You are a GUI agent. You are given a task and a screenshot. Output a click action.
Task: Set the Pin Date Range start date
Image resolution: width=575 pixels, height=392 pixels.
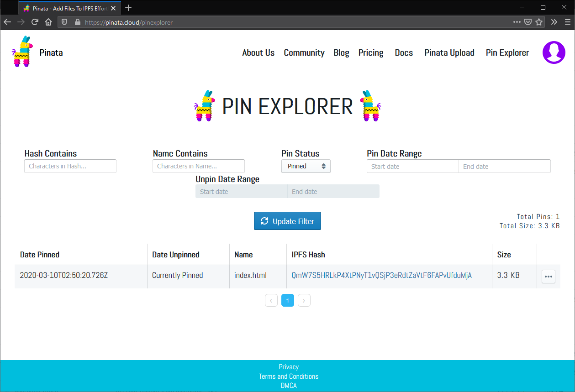tap(413, 166)
